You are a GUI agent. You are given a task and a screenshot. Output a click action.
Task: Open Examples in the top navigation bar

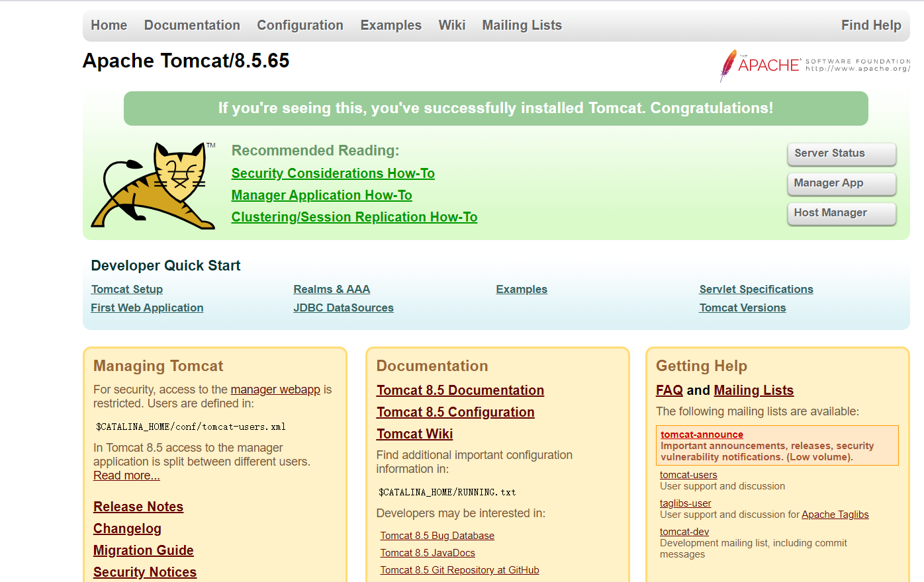click(391, 25)
